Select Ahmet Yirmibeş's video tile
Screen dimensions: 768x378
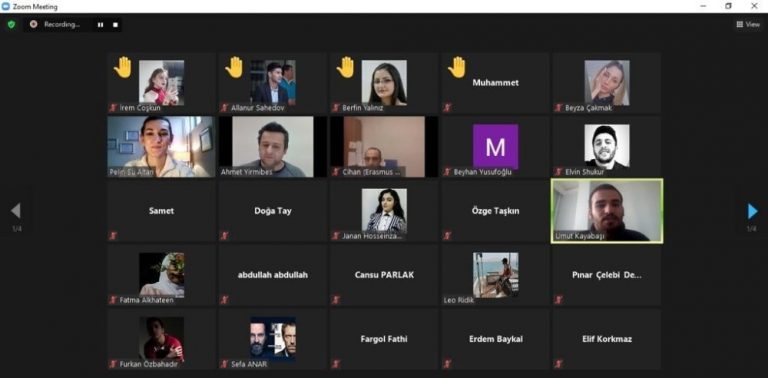click(x=272, y=146)
